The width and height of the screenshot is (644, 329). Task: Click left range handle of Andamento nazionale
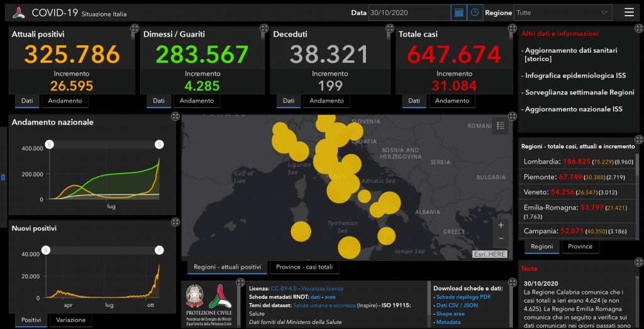(x=50, y=145)
